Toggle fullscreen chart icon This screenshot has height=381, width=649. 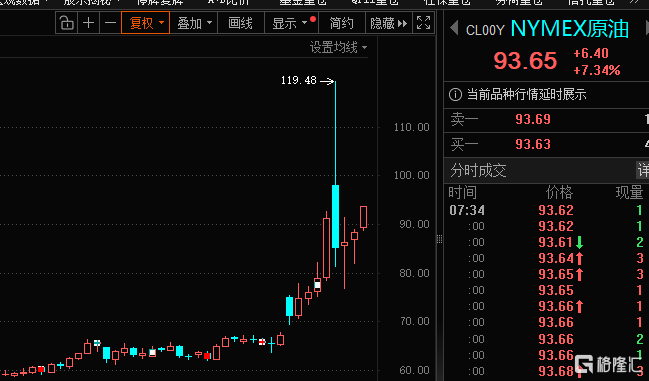pyautogui.click(x=423, y=23)
